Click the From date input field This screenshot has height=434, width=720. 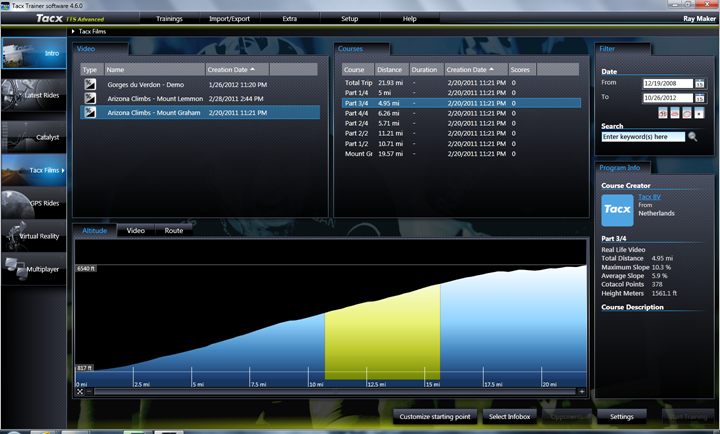coord(668,84)
